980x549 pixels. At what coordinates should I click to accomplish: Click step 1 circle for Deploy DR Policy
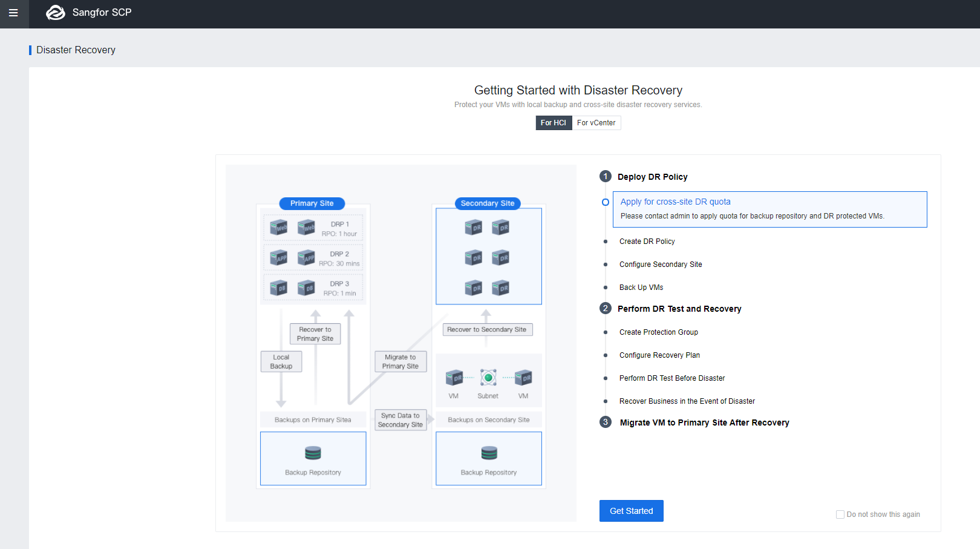[x=606, y=177]
